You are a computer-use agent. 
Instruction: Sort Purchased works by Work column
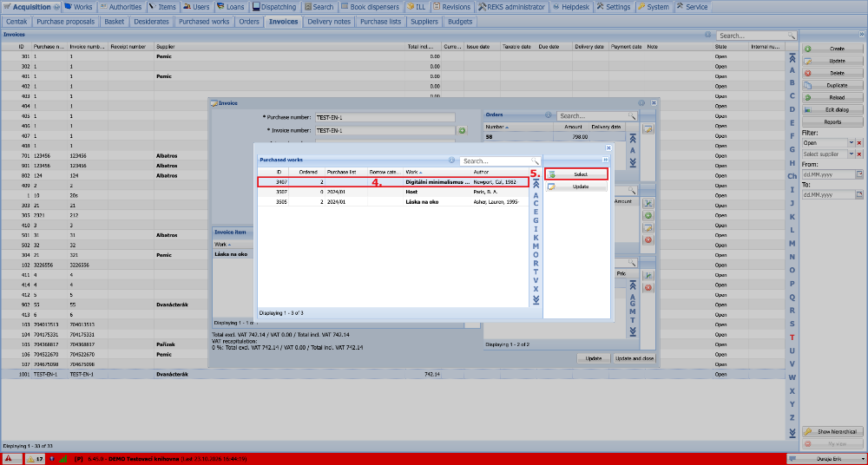coord(437,172)
